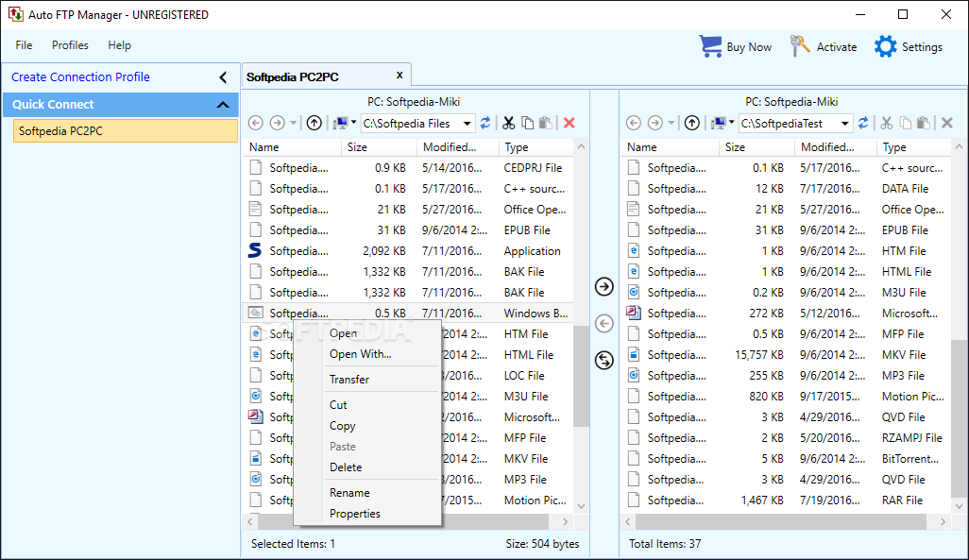
Task: Go up one folder in right pane
Action: [692, 123]
